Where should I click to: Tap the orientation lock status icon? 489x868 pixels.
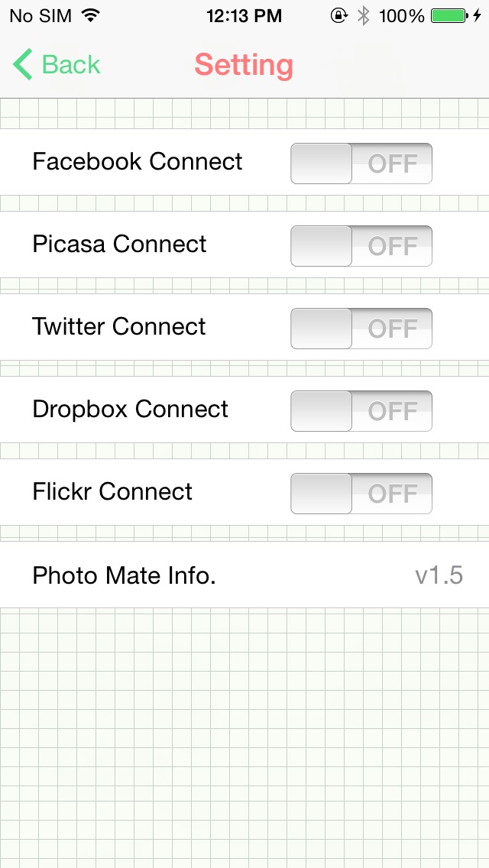coord(338,15)
